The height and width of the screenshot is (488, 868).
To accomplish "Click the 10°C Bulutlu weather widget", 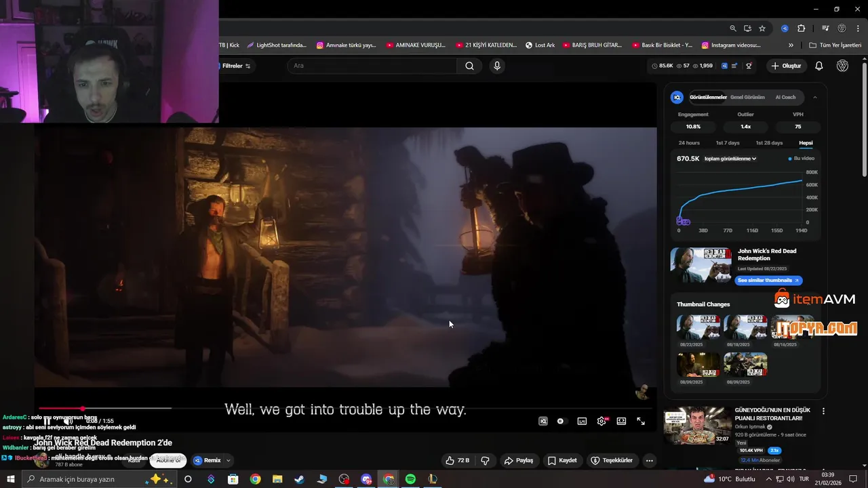I will 728,479.
